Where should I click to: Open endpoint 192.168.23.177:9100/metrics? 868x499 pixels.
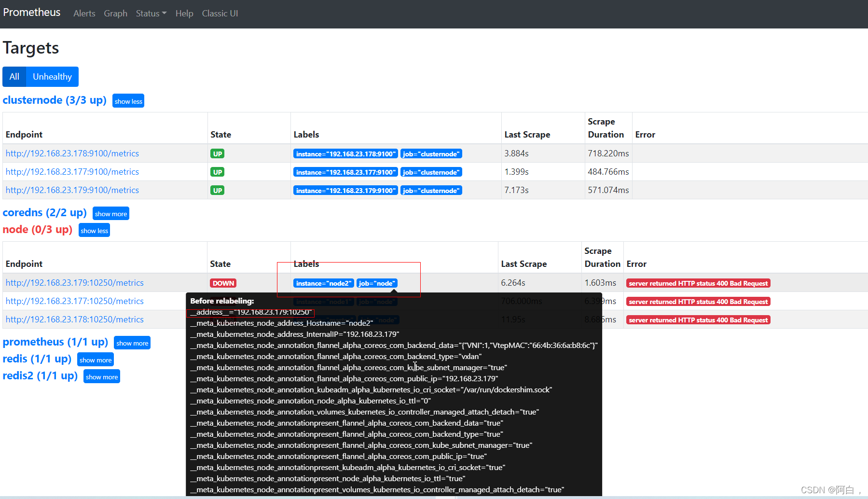tap(72, 172)
